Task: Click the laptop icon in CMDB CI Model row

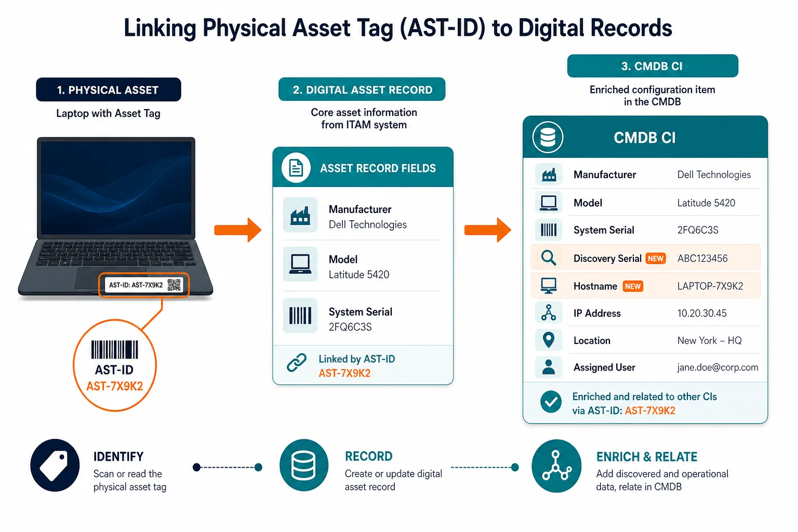Action: 549,203
